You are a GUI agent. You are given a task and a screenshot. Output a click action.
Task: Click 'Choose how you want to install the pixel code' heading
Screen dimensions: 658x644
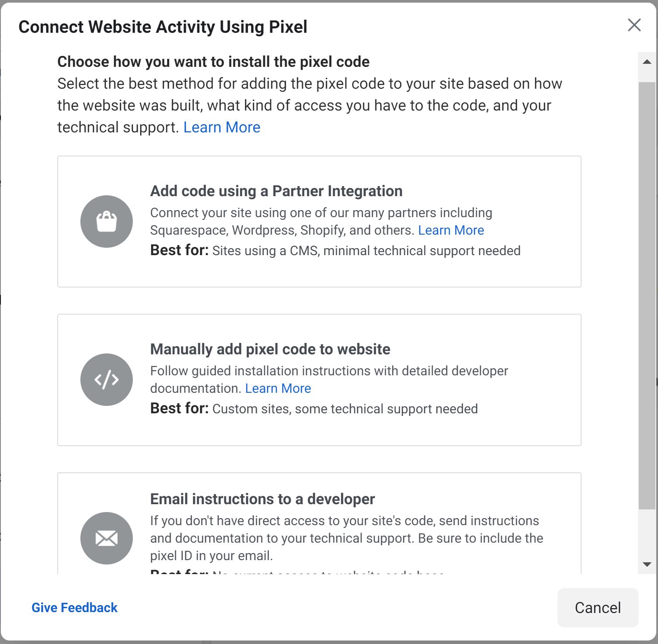tap(214, 62)
